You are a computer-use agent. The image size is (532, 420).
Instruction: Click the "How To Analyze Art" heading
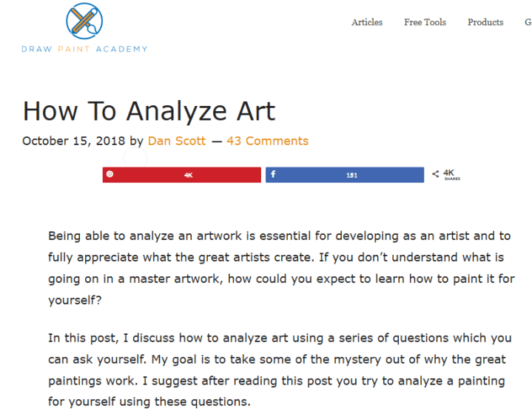tap(149, 110)
